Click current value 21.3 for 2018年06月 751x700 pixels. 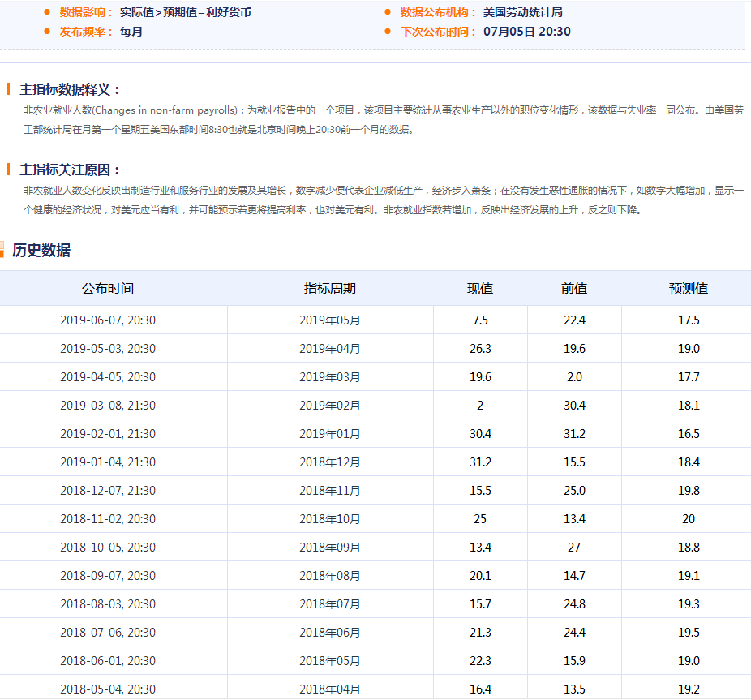(480, 633)
